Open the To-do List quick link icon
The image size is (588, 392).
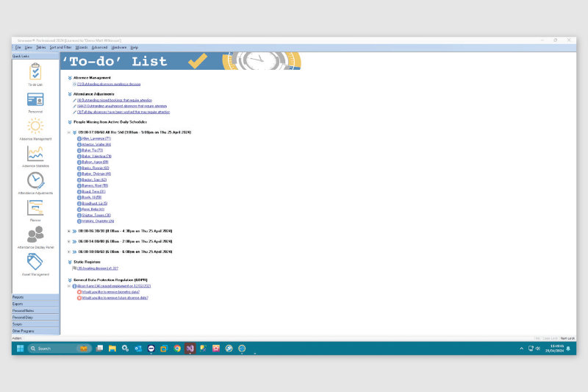(x=35, y=73)
